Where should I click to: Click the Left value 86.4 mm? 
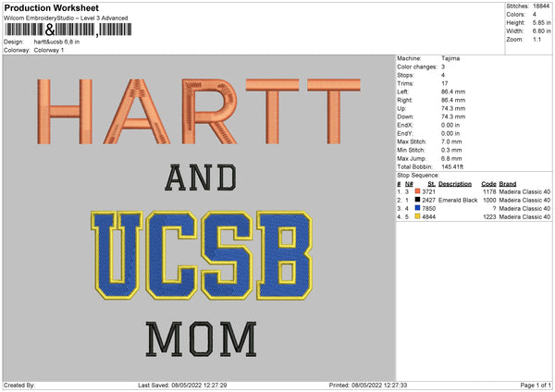coord(453,92)
